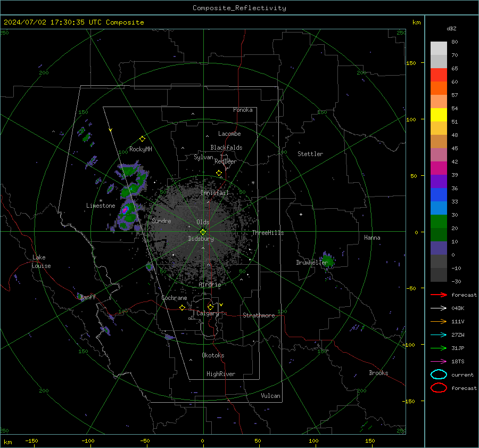Select the light blue 30 dBZ swatch
479x448 pixels.
[x=439, y=208]
